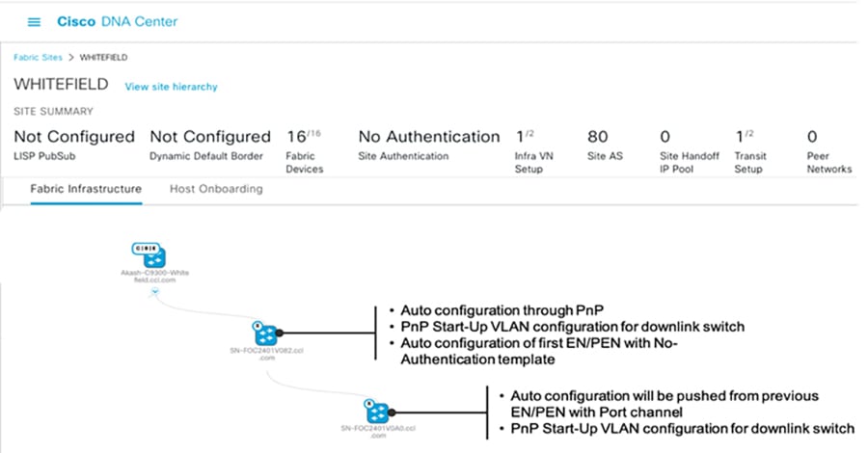Viewport: 868px width, 453px height.
Task: Select the Akash-C9300-Whitefield switch icon
Action: [149, 255]
